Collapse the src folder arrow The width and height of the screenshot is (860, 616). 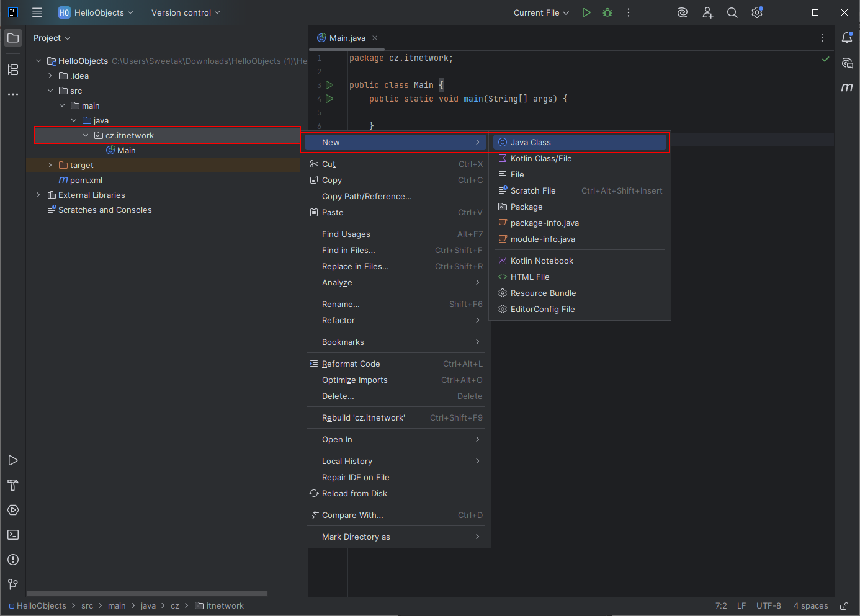tap(50, 91)
